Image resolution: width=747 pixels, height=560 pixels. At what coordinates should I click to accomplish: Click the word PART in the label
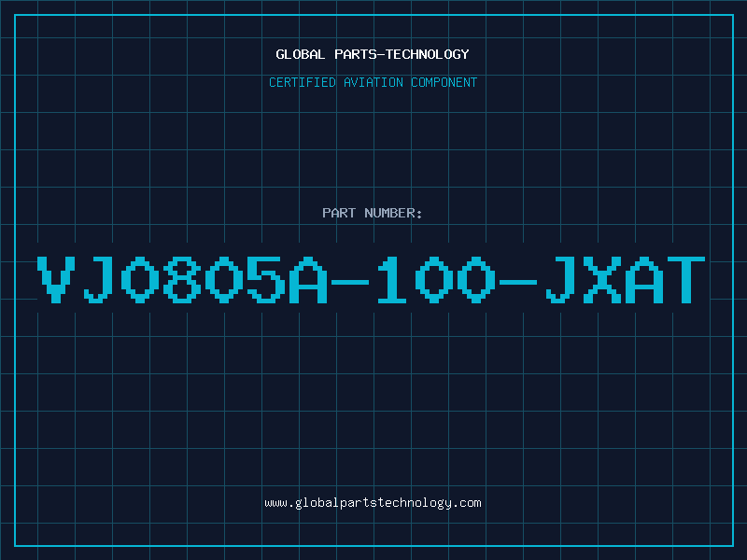coord(339,213)
